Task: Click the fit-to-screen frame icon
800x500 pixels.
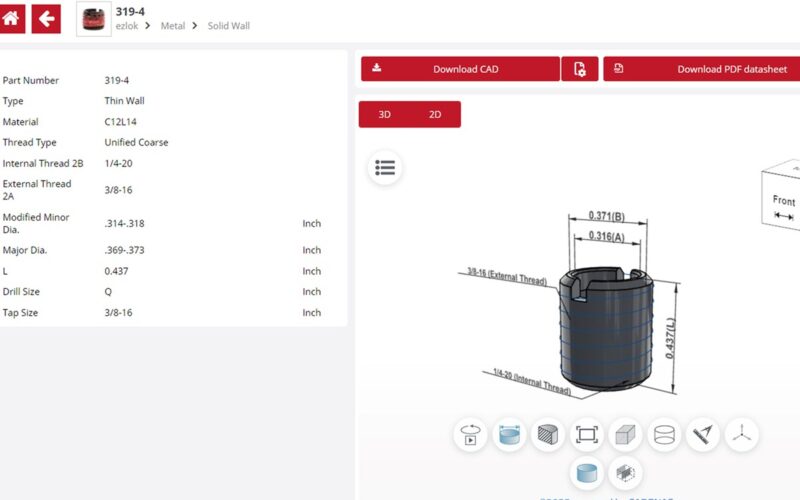Action: (x=587, y=435)
